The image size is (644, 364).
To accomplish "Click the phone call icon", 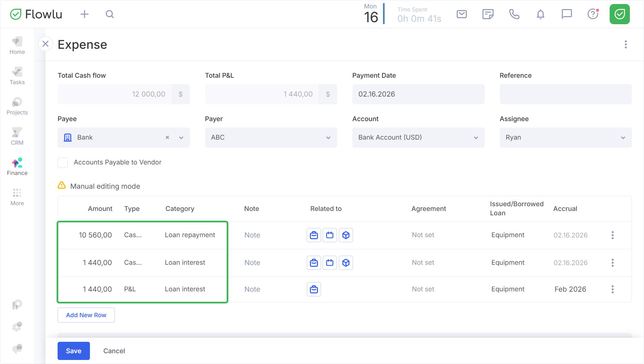I will tap(514, 14).
